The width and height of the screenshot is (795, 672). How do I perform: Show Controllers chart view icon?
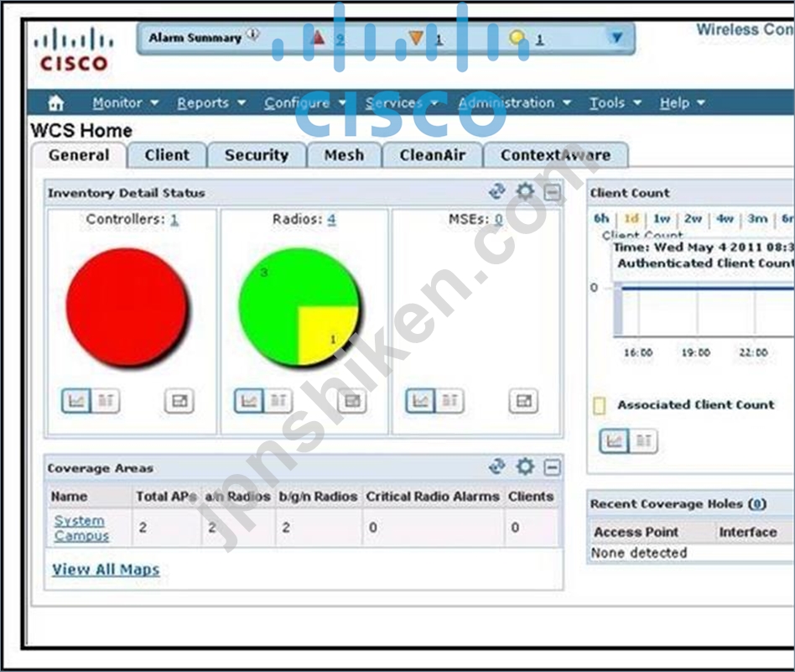pos(76,401)
